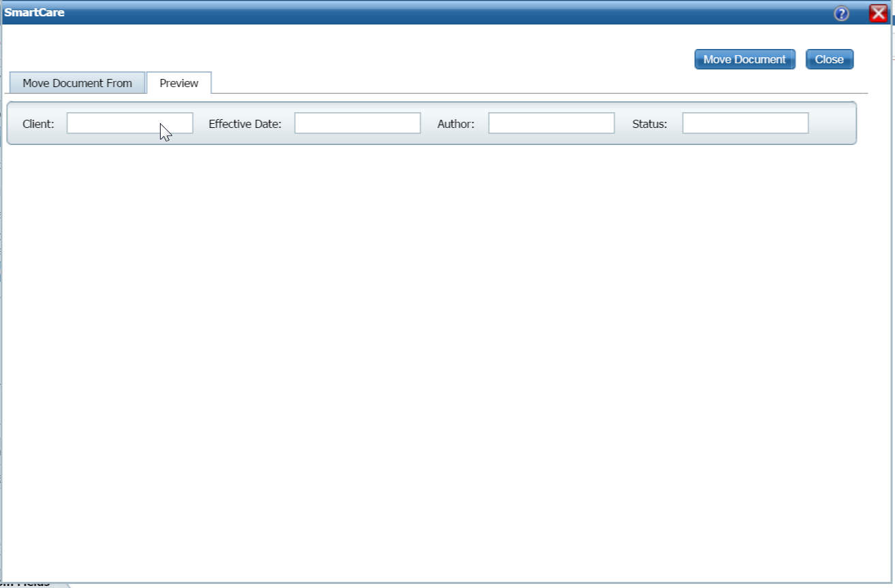Click the Effective Date: label
Viewport: 895px width, 588px height.
245,124
